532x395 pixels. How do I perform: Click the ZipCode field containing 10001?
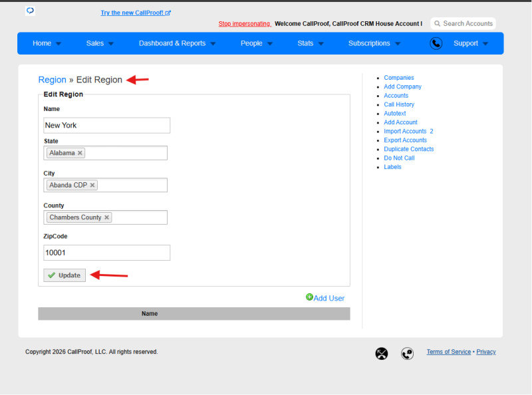coord(107,253)
